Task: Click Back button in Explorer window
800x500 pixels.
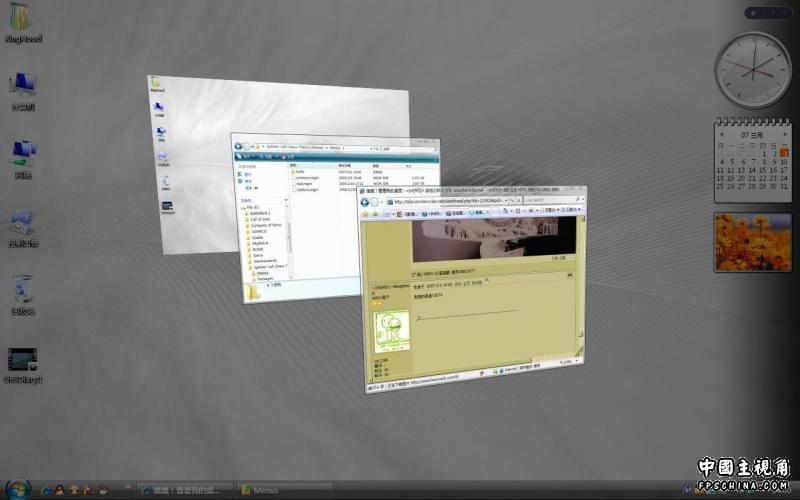Action: pos(238,146)
